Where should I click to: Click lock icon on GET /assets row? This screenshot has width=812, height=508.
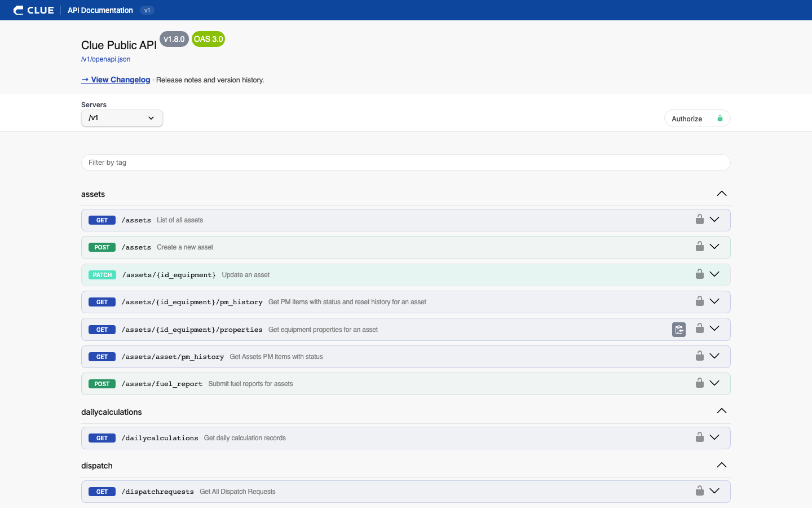click(x=699, y=219)
